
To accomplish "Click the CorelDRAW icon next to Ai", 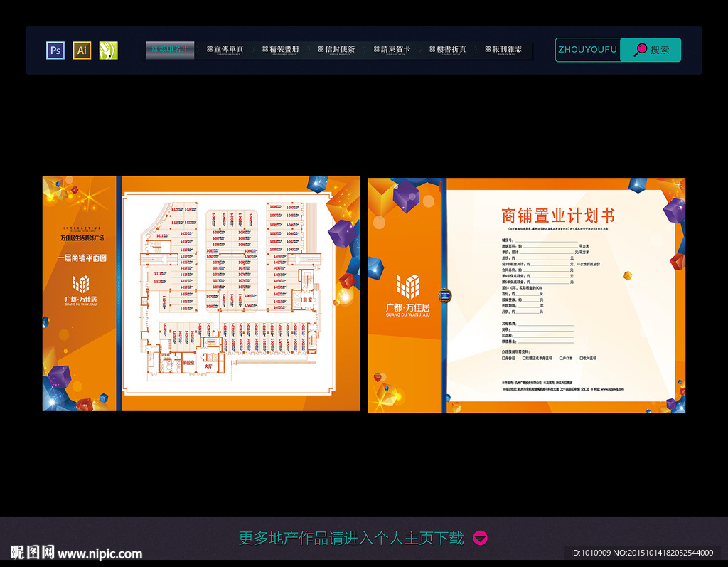I will tap(108, 50).
